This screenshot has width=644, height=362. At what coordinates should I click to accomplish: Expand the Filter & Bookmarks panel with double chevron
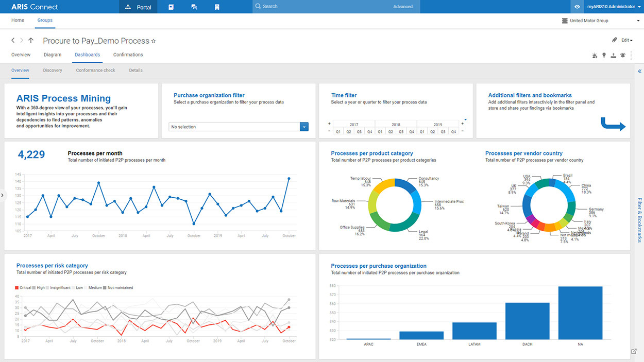[639, 71]
